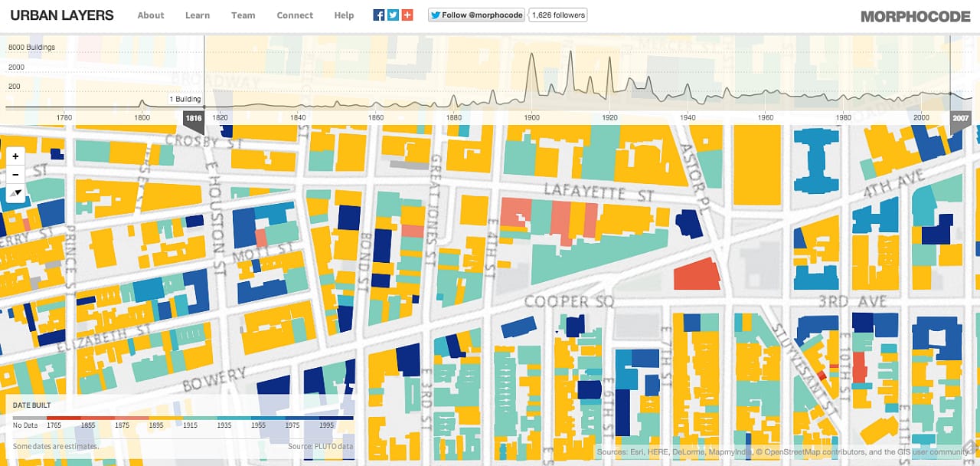Viewport: 980px width, 466px height.
Task: Open the Help section
Action: 344,15
